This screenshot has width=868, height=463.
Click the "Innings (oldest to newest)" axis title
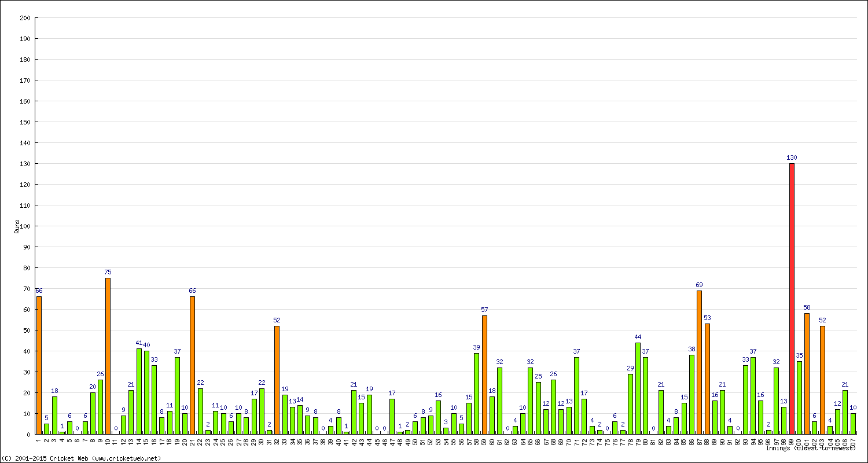click(810, 448)
